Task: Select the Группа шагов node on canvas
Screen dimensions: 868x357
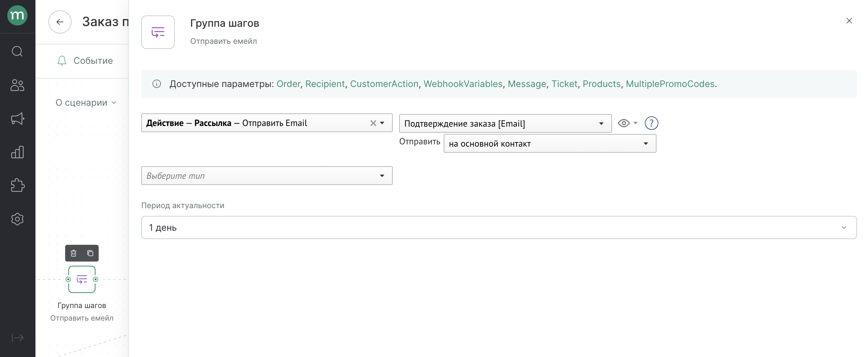Action: tap(82, 279)
